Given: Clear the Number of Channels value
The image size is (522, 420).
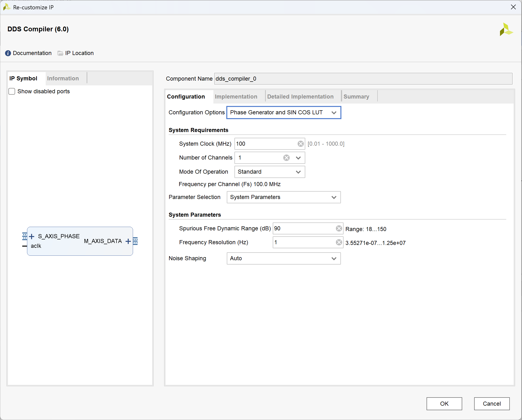Looking at the screenshot, I should 286,158.
